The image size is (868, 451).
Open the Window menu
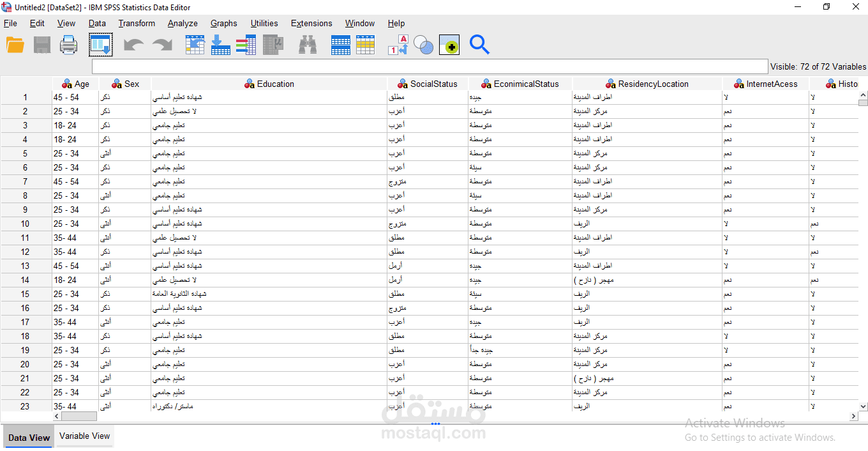(360, 23)
